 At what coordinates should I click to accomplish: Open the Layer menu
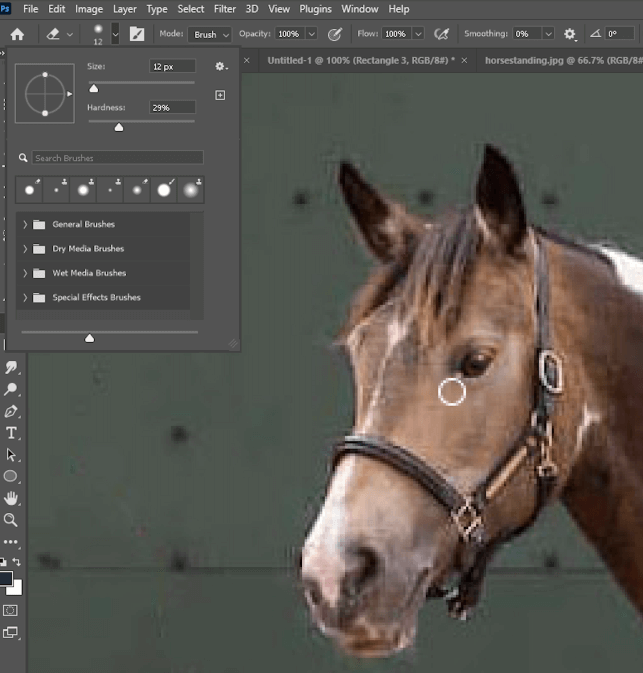coord(124,9)
